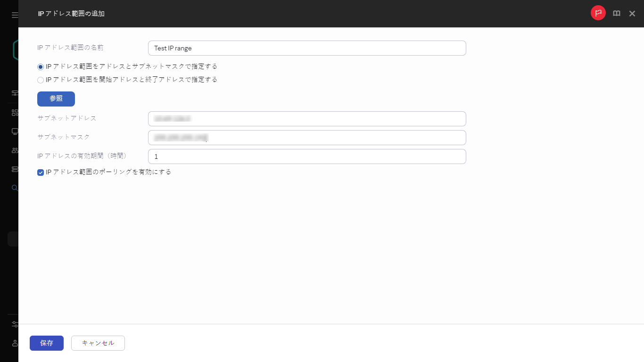Click the IP address validity hours field
This screenshot has height=362, width=644.
(x=306, y=156)
